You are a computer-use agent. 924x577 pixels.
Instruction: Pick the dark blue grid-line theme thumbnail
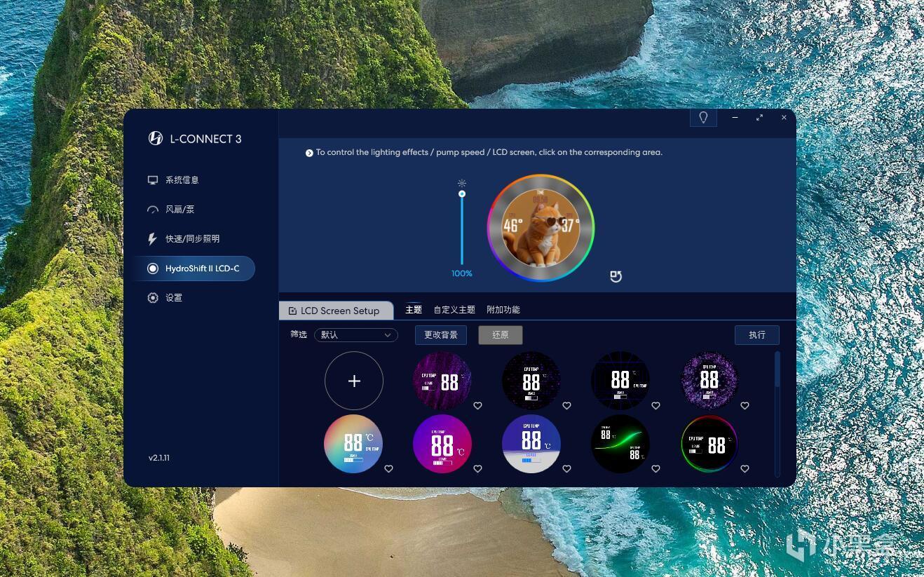click(620, 381)
